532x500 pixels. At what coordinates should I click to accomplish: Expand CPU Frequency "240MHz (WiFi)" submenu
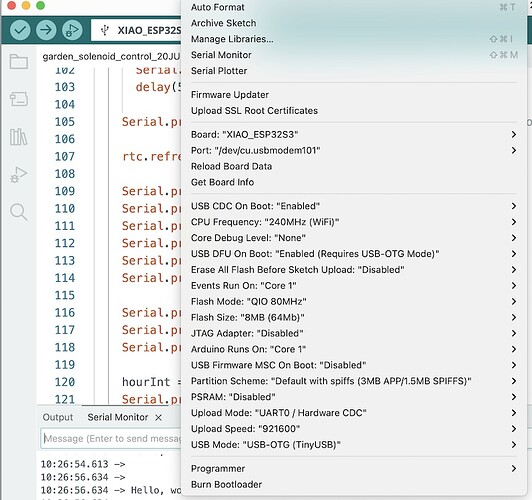coord(353,222)
